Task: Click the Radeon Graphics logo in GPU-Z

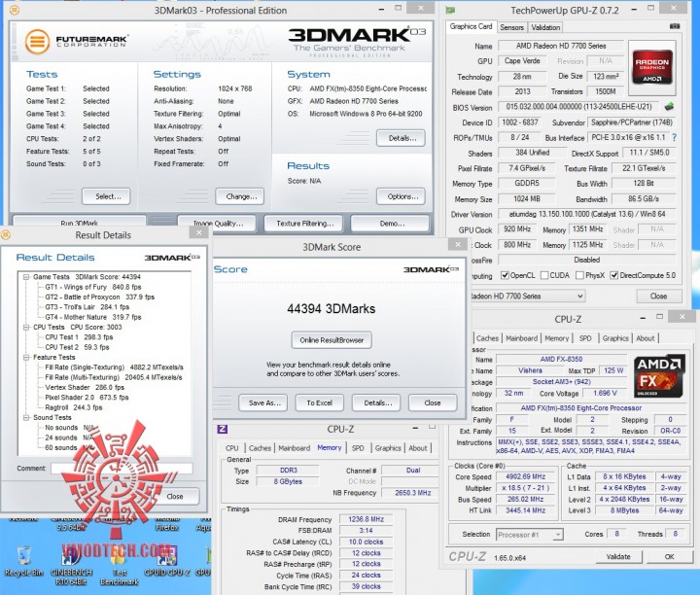Action: 652,67
